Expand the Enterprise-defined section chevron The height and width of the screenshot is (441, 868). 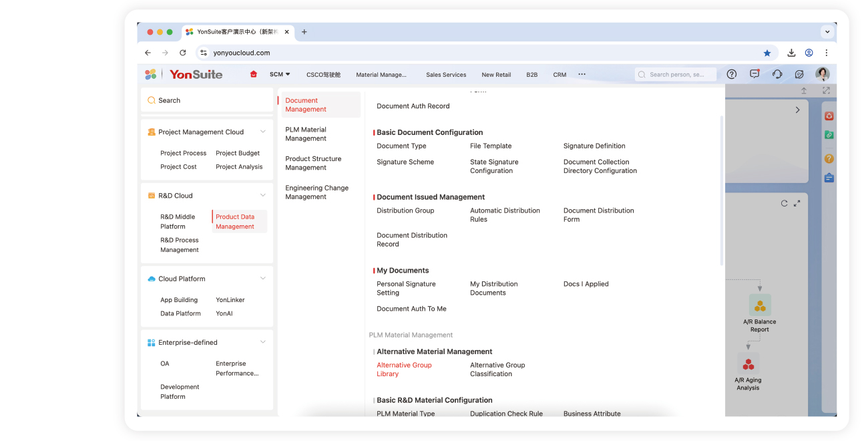click(262, 342)
